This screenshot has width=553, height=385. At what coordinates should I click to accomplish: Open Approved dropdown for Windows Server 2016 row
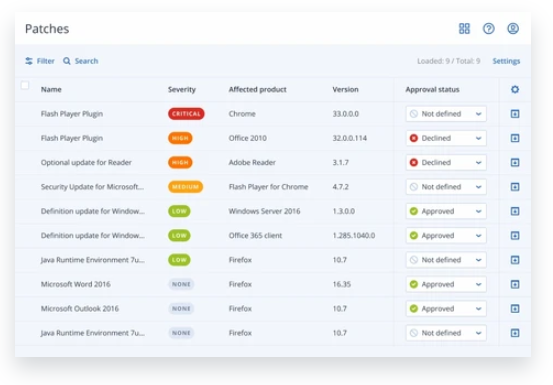[x=446, y=211]
